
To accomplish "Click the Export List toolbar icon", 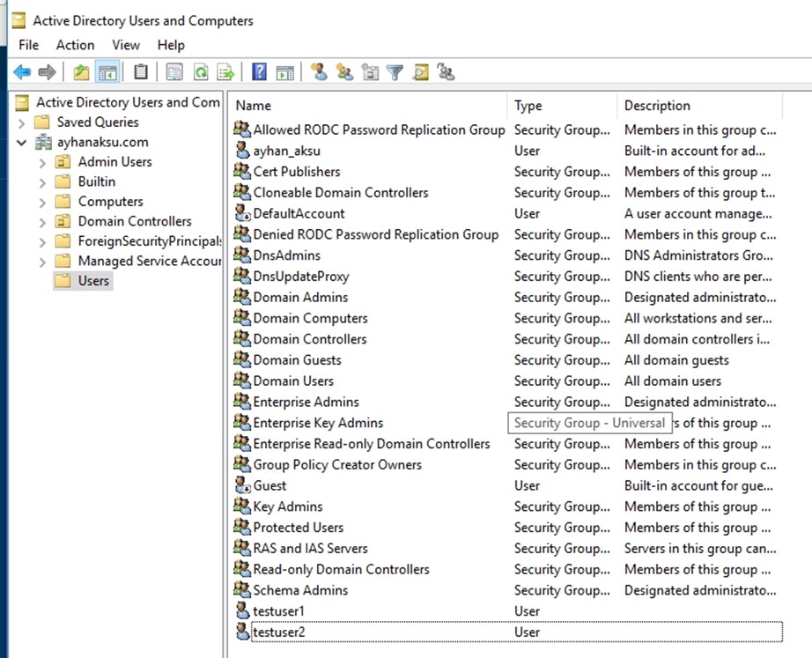I will tap(225, 72).
